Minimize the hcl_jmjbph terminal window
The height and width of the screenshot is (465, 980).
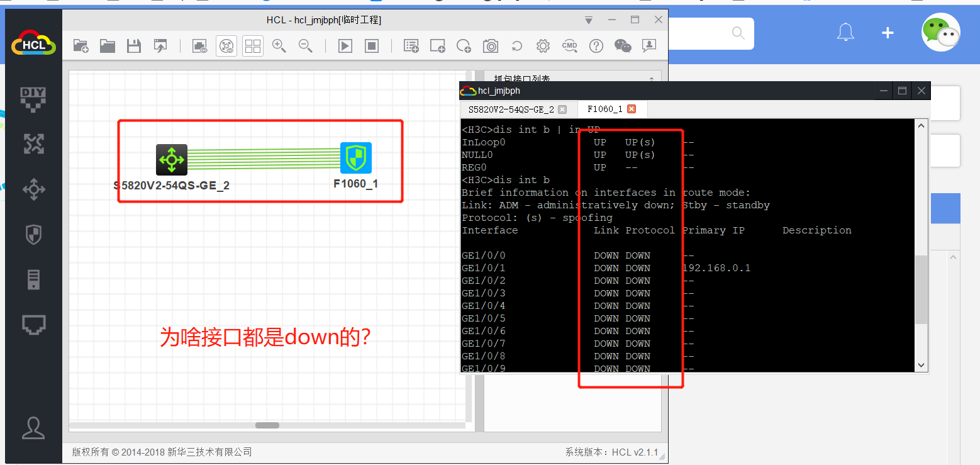tap(884, 91)
